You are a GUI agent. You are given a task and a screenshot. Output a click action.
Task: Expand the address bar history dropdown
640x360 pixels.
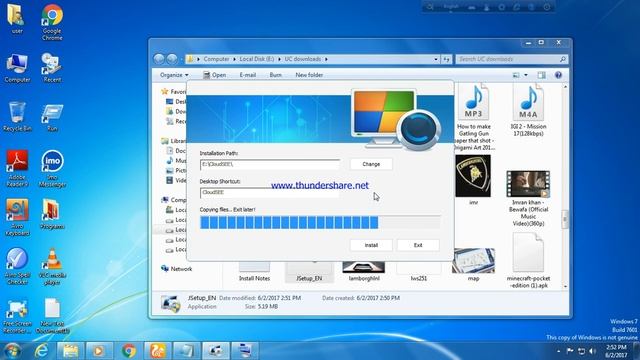[436, 59]
